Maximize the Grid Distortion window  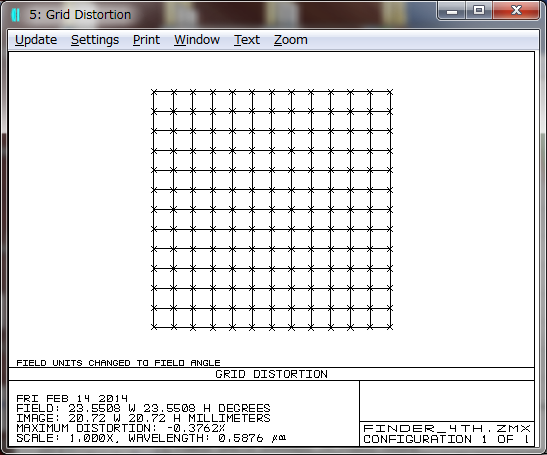pos(479,10)
